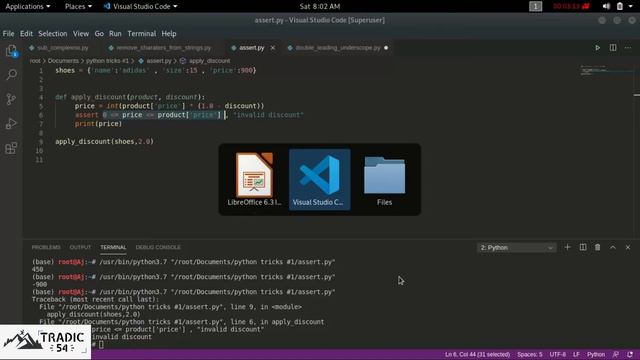Select the Terminal panel tab
Viewport: 640px width, 360px height.
point(113,247)
